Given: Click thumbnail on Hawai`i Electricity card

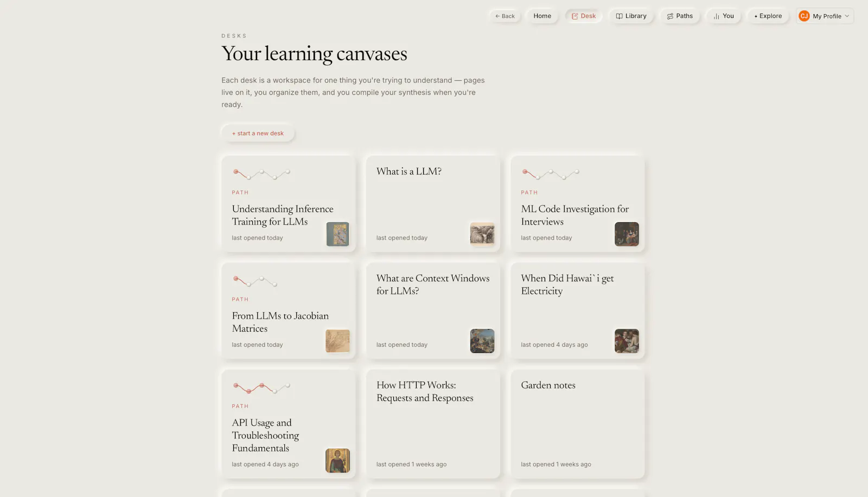Looking at the screenshot, I should tap(627, 341).
